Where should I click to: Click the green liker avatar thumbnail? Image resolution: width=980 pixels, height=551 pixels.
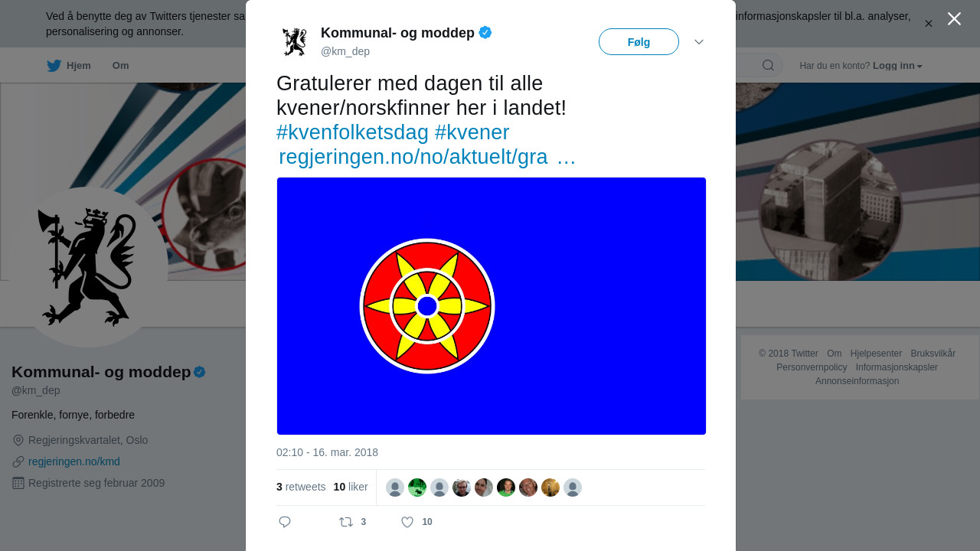[417, 487]
